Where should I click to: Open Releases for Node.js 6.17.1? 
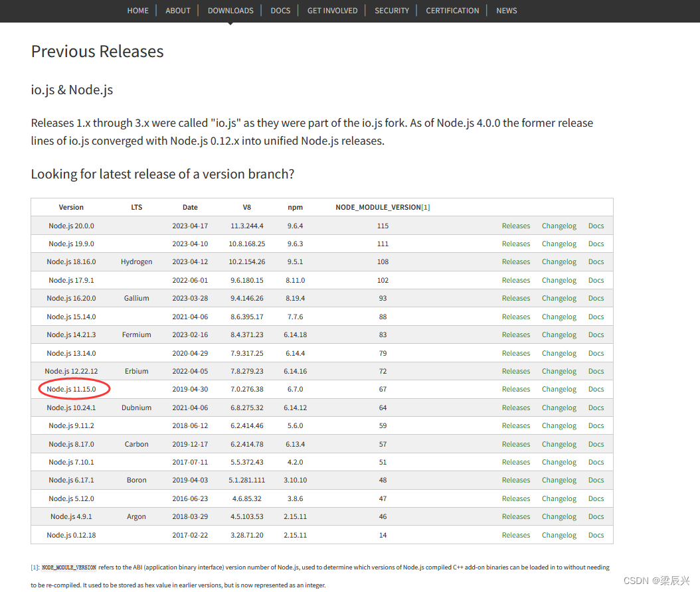(x=515, y=480)
